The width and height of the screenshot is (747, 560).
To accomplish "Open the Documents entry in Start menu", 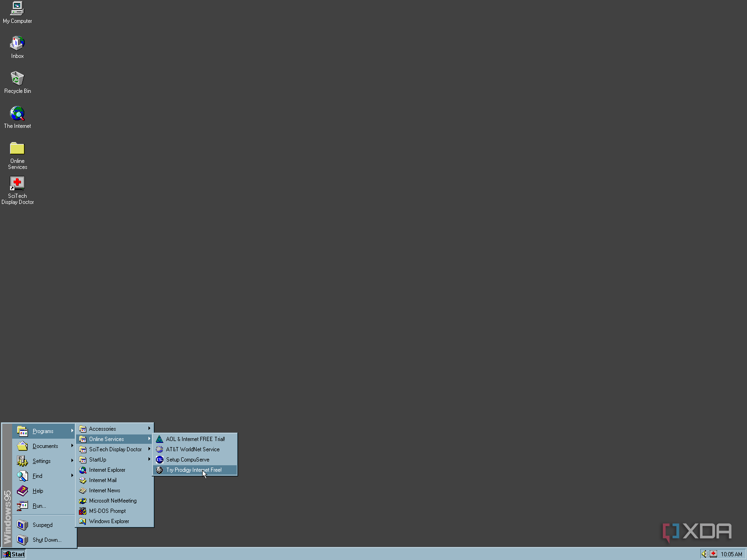I will click(x=44, y=446).
